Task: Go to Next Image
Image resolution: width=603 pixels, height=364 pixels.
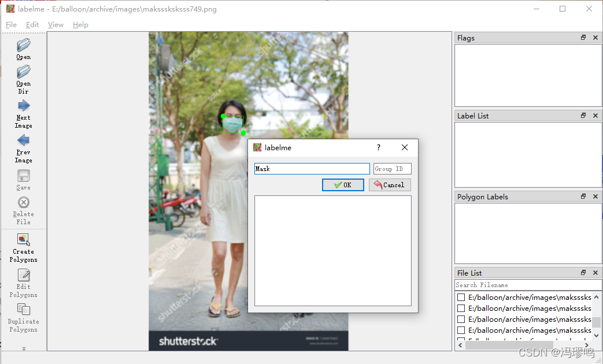Action: (24, 114)
